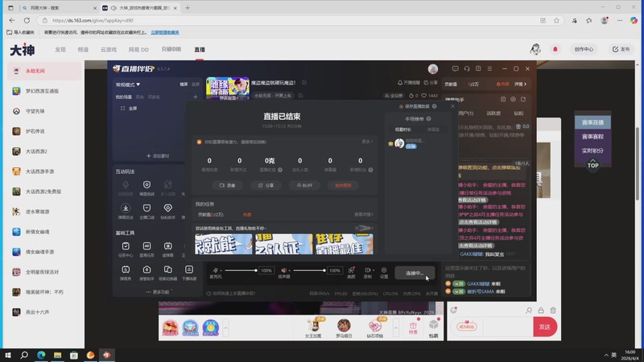This screenshot has height=362, width=644.
Task: Select 永劫无间 in the game sidebar
Action: [x=44, y=71]
